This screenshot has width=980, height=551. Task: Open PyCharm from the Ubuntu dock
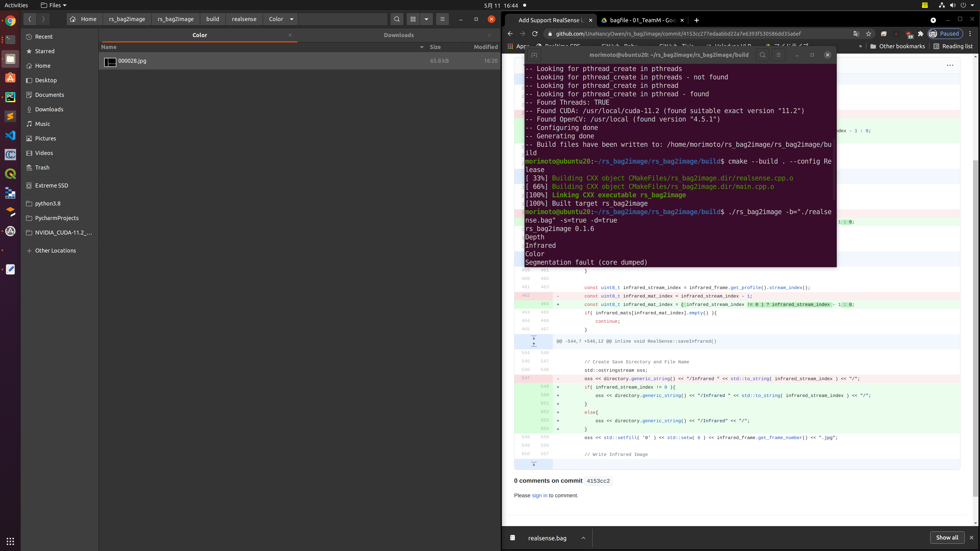pos(10,97)
